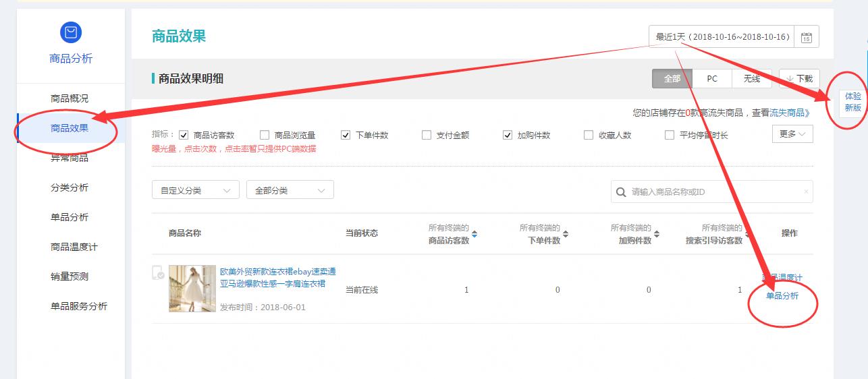Image resolution: width=868 pixels, height=379 pixels.
Task: Toggle 加购件数 indicator checkbox
Action: (508, 135)
